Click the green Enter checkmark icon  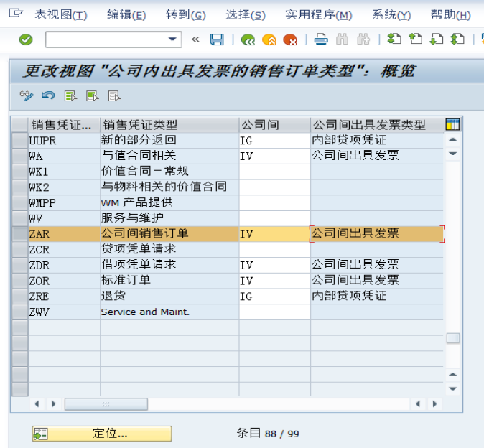[26, 39]
